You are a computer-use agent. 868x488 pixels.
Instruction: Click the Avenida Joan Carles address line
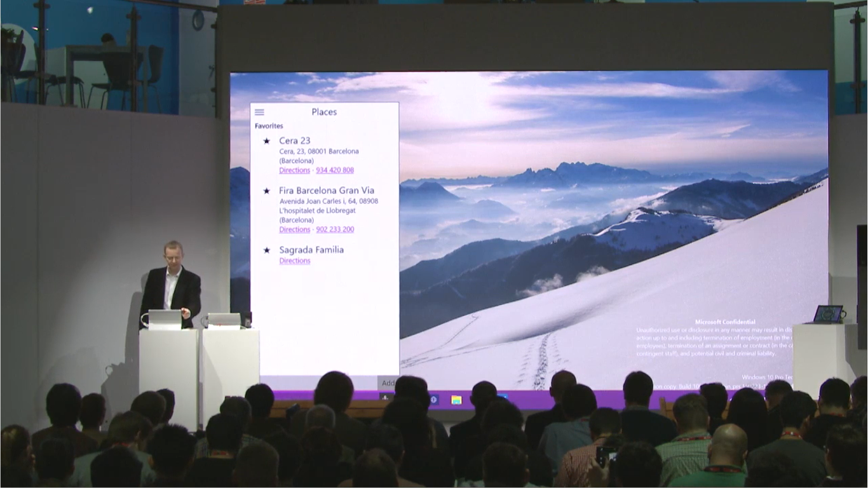[x=328, y=201]
